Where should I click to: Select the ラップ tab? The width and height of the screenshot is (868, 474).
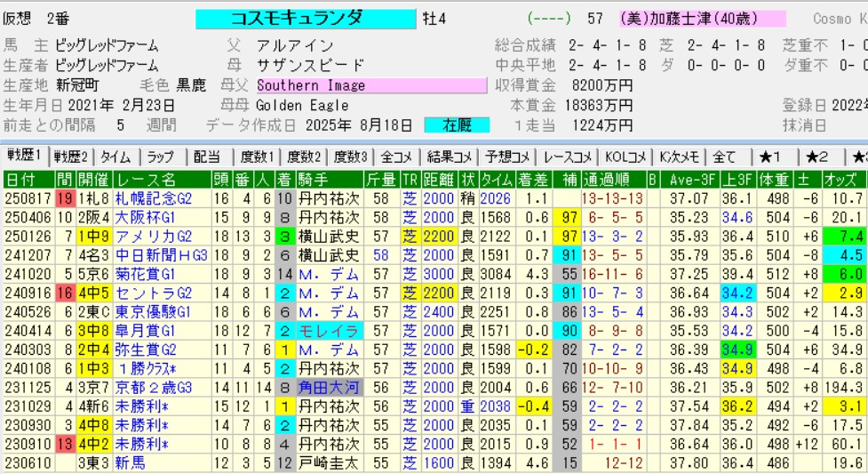click(162, 157)
